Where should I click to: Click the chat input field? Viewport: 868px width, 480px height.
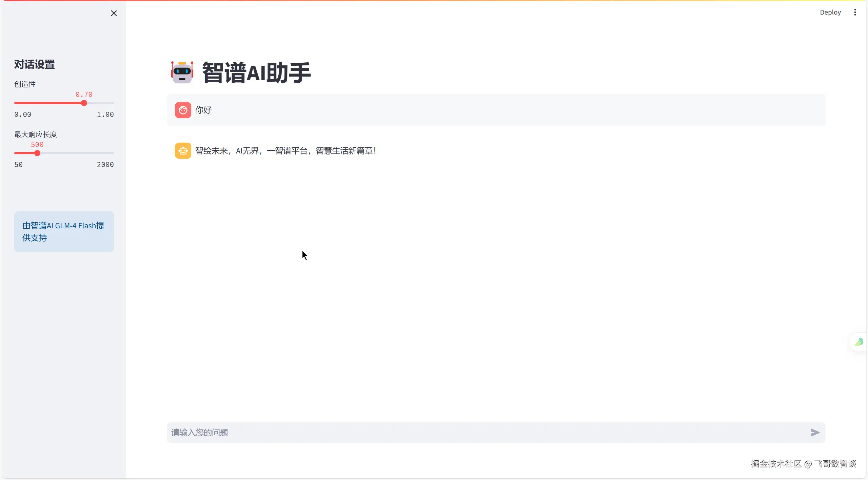point(475,432)
